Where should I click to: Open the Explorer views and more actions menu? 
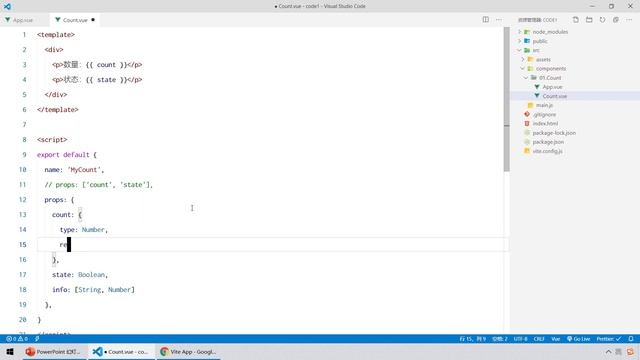tap(629, 20)
